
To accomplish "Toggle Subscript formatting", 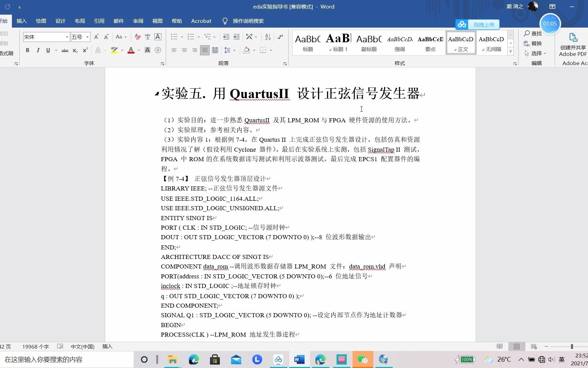I will point(75,50).
